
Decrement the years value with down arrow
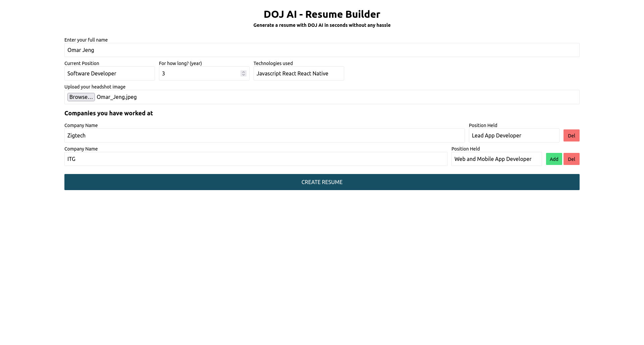click(243, 75)
